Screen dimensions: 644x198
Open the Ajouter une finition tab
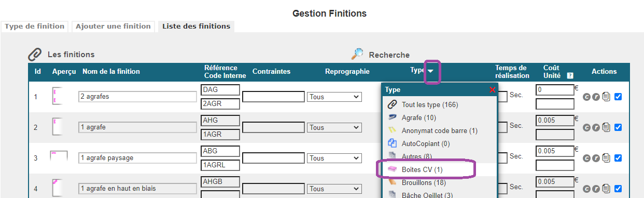113,26
